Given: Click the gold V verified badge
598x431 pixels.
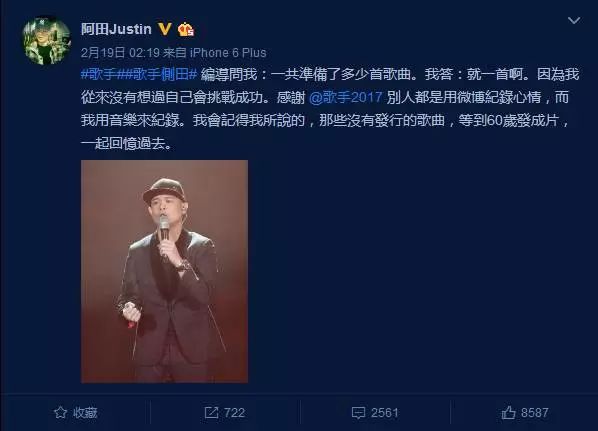Looking at the screenshot, I should tap(165, 29).
